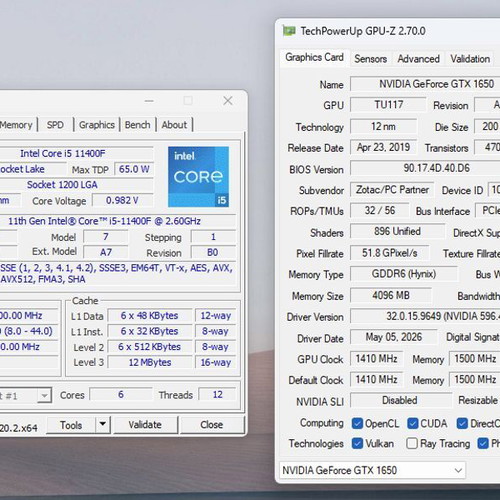The height and width of the screenshot is (500, 500).
Task: Open the Bench tab in CPU-Z
Action: 137,125
